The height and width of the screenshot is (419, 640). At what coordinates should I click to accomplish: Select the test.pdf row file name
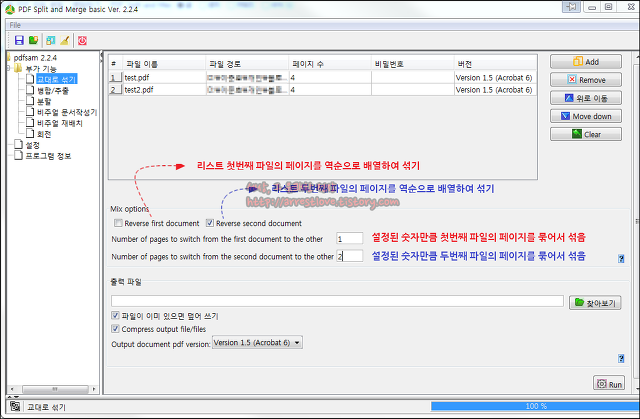(x=137, y=78)
